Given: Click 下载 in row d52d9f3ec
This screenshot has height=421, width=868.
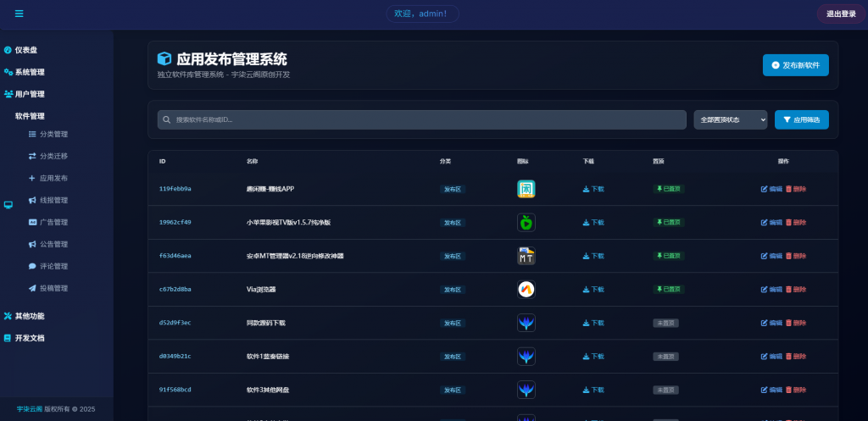Looking at the screenshot, I should coord(593,323).
